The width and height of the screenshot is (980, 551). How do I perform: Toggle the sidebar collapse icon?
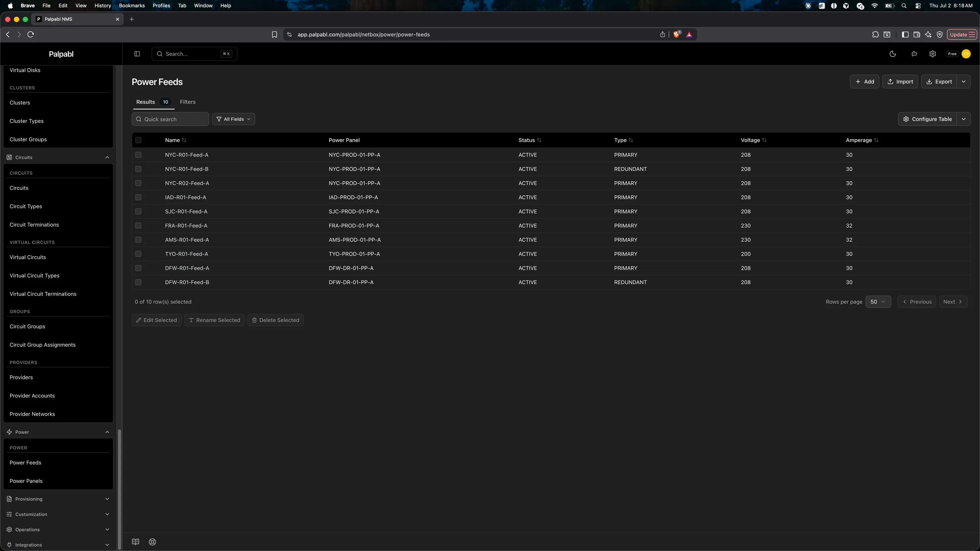(137, 54)
